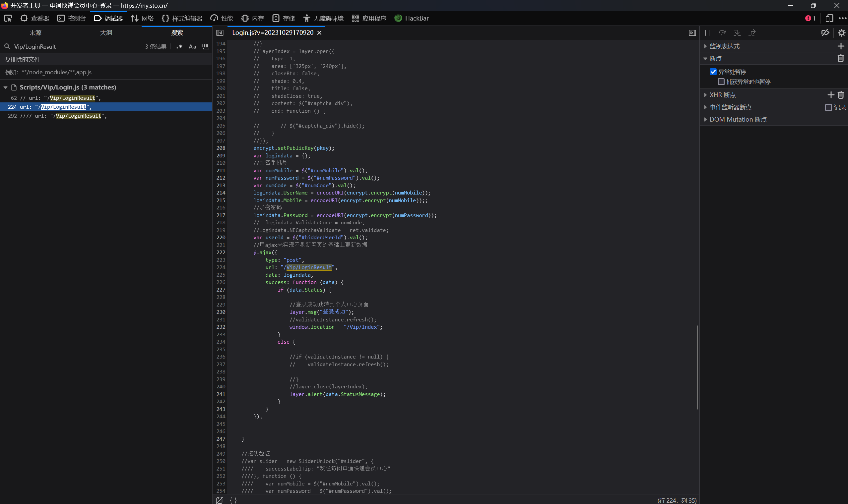Click the pretty print braces icon
848x504 pixels.
(233, 500)
